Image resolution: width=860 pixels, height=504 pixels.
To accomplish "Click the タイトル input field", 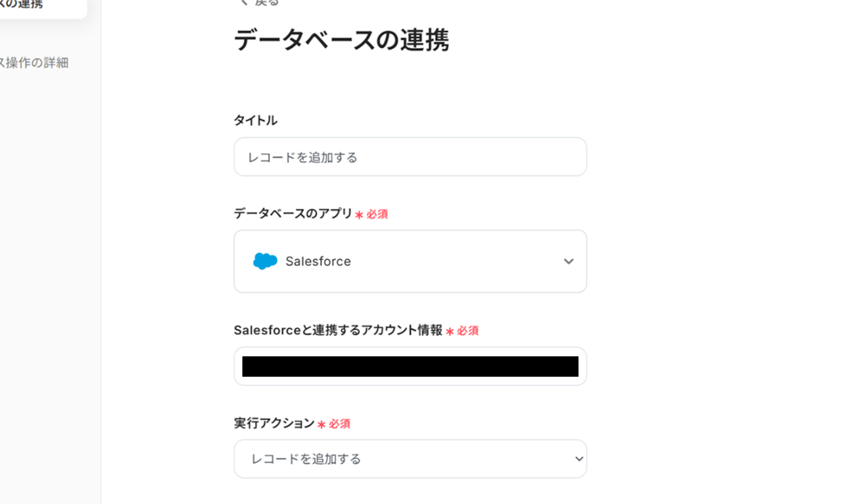I will point(410,157).
